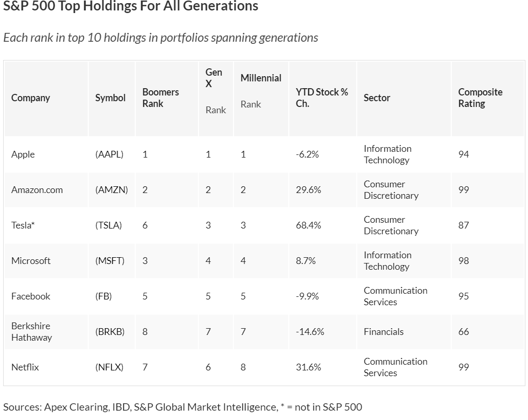This screenshot has width=528, height=420.
Task: Click the S&P 500 Top Holdings title
Action: 131,6
